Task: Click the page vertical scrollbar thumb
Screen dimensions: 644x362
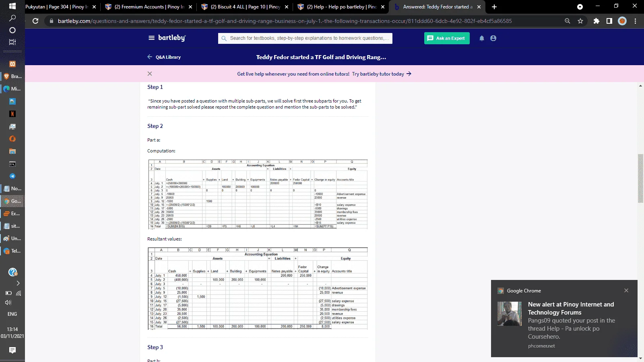Action: coord(640,178)
